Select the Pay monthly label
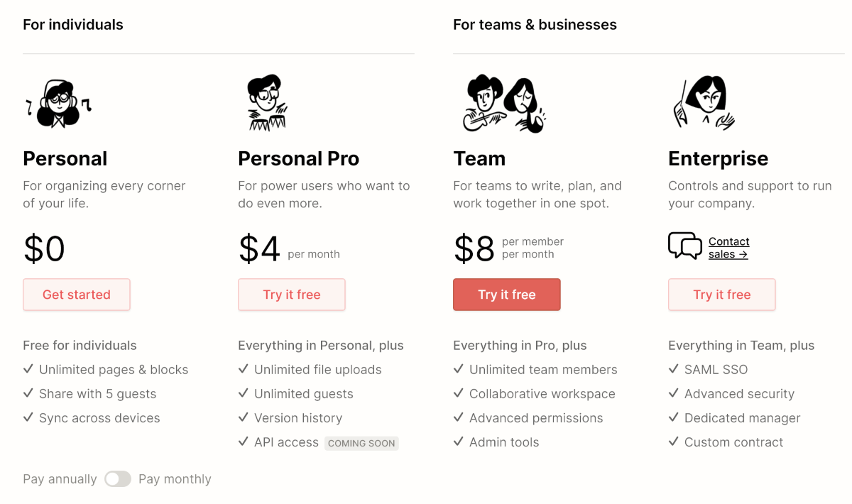This screenshot has width=852, height=504. coord(175,479)
